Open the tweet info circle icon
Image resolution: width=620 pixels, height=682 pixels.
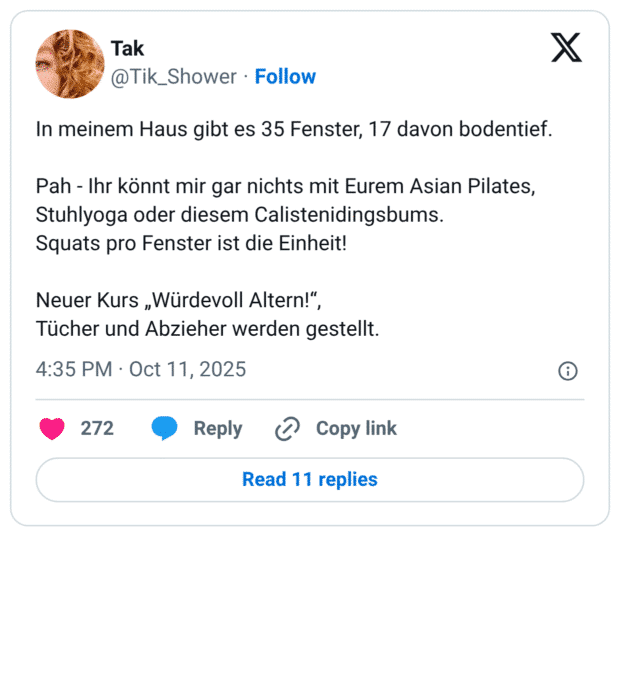[x=567, y=371]
